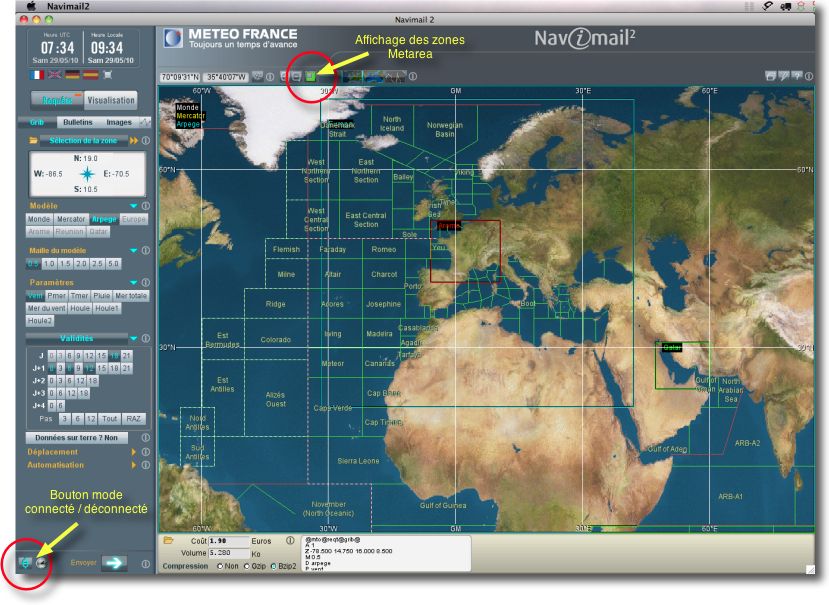The width and height of the screenshot is (829, 605).
Task: Toggle Pluie parameter
Action: (102, 296)
